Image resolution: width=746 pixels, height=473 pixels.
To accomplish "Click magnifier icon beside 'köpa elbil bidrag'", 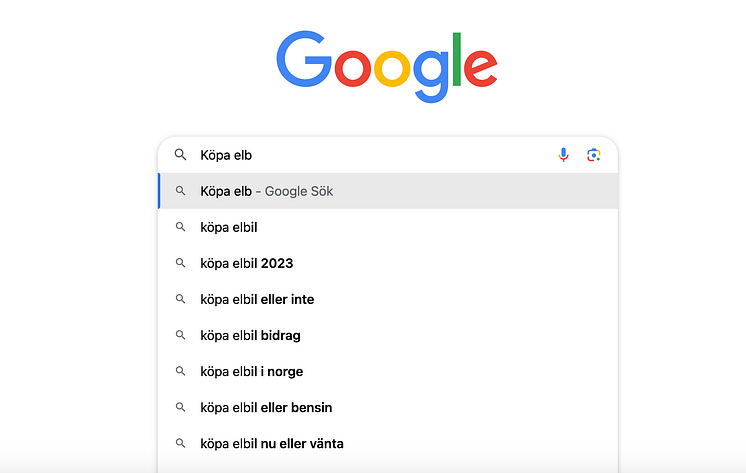I will [180, 335].
